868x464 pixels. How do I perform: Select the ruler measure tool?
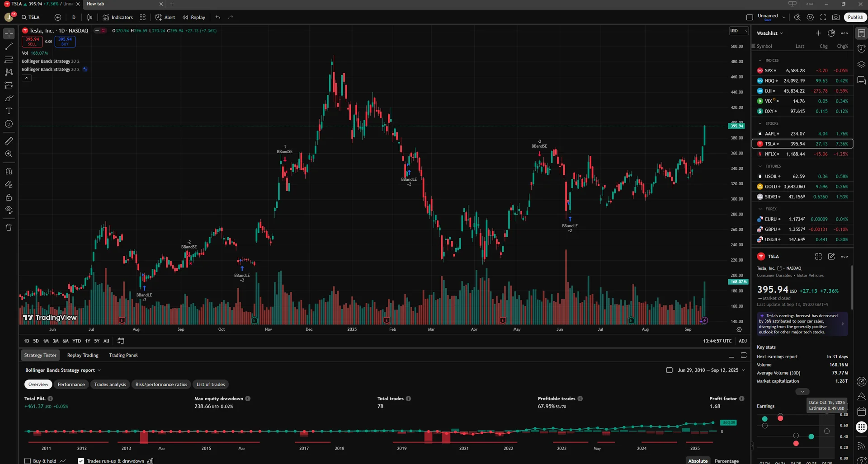pos(9,141)
